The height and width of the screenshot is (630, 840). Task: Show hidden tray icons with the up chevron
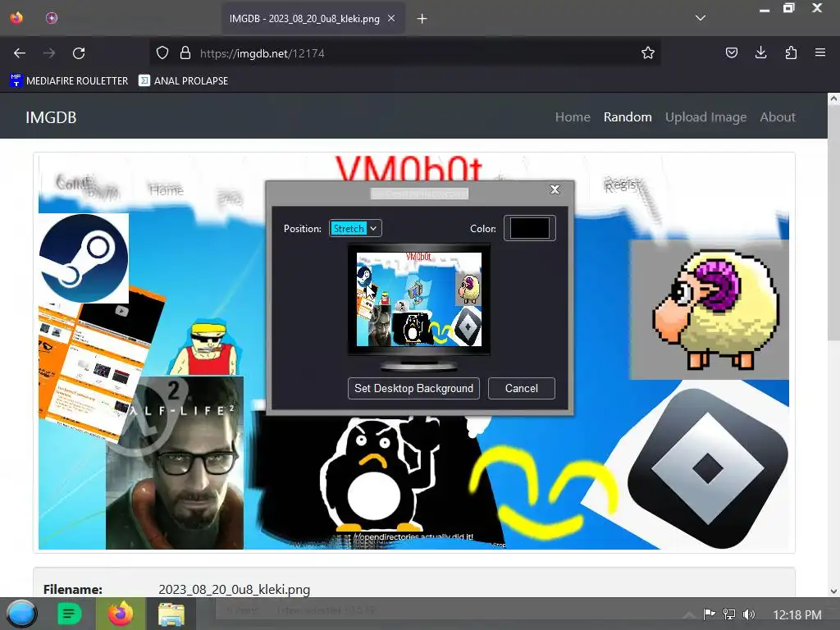point(689,614)
